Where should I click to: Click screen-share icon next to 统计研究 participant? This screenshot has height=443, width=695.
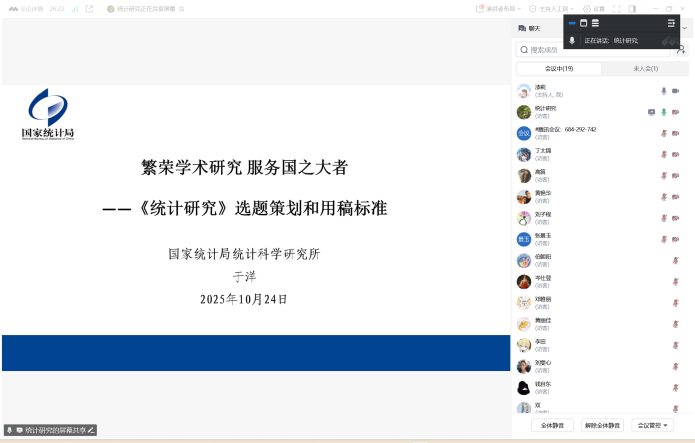tap(652, 112)
